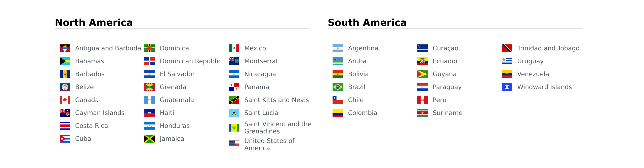Select the Suriname link

pos(447,113)
